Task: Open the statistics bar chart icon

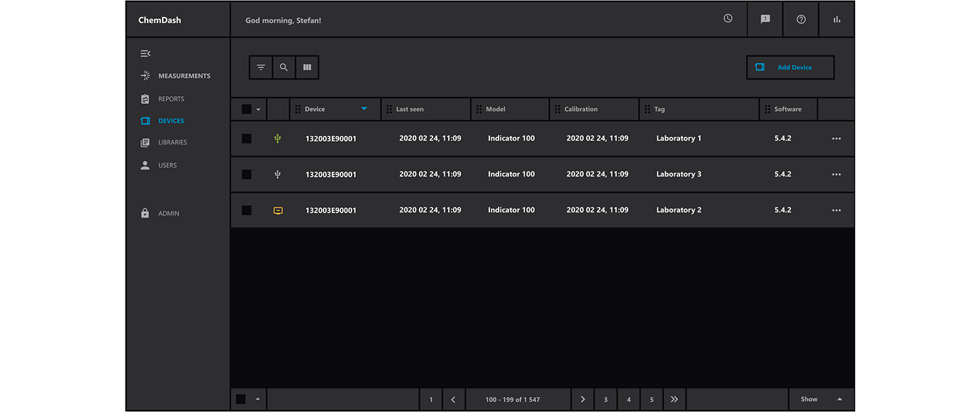Action: [x=837, y=20]
